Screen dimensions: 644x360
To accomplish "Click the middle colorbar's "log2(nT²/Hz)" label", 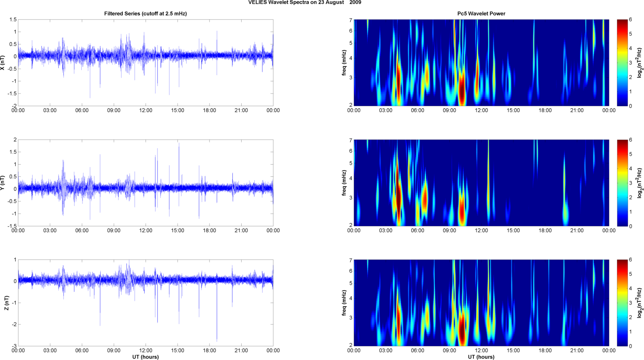I will pyautogui.click(x=640, y=183).
